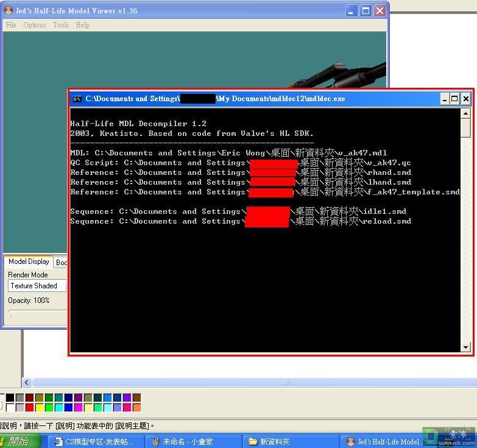Minimize the mdldec.exe console window

(445, 99)
